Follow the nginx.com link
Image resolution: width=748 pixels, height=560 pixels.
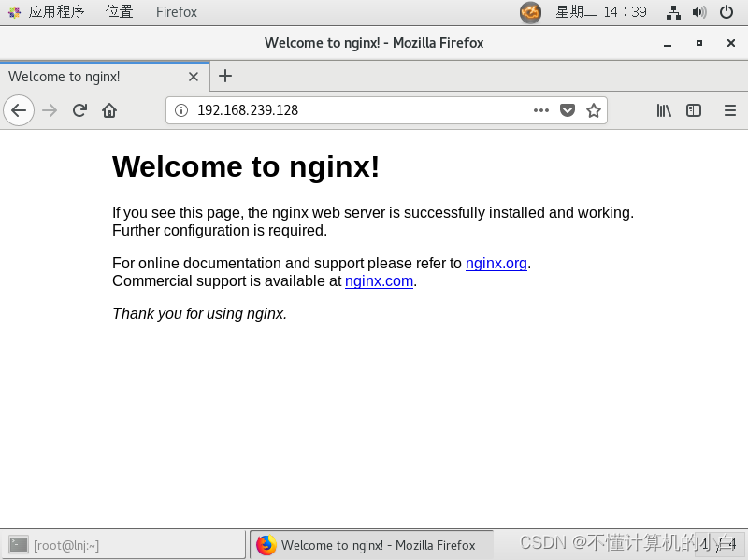click(379, 281)
